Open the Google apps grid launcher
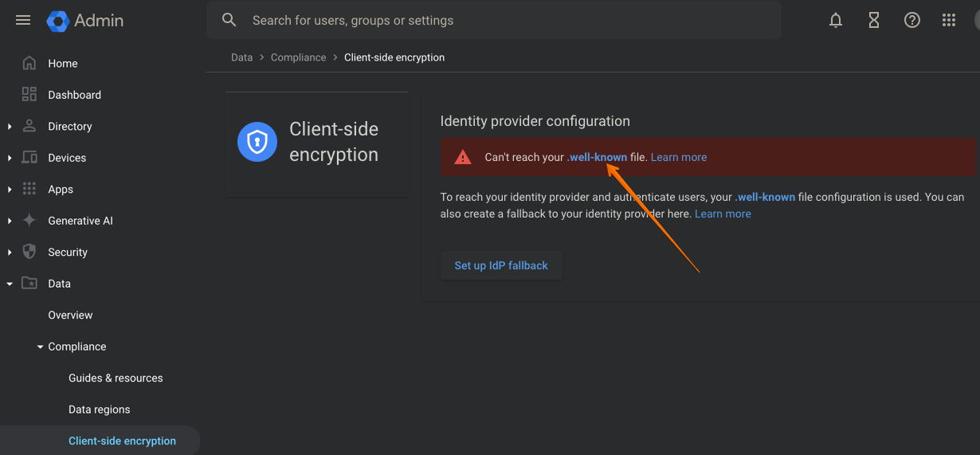The image size is (980, 455). [949, 21]
